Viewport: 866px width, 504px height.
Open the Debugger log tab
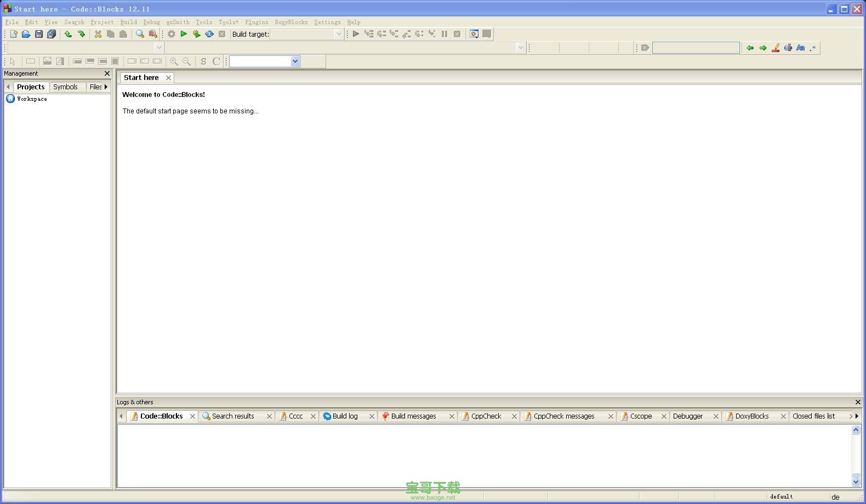click(688, 416)
